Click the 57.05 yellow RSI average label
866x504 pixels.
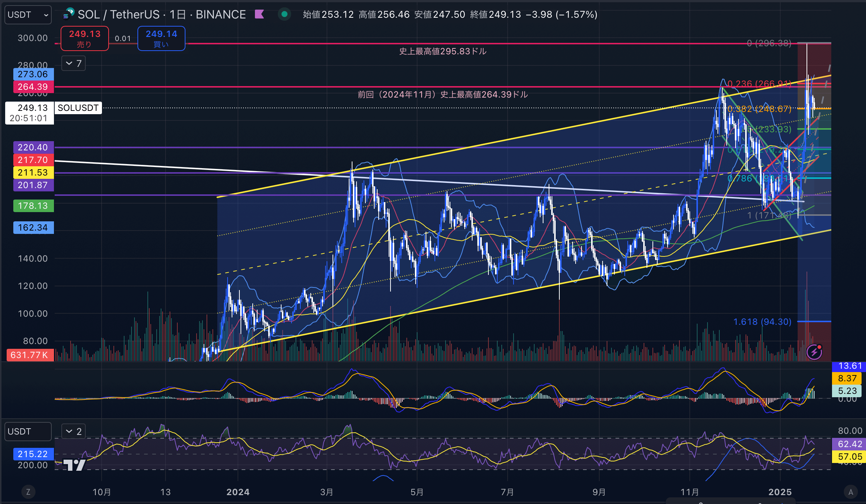click(x=849, y=457)
